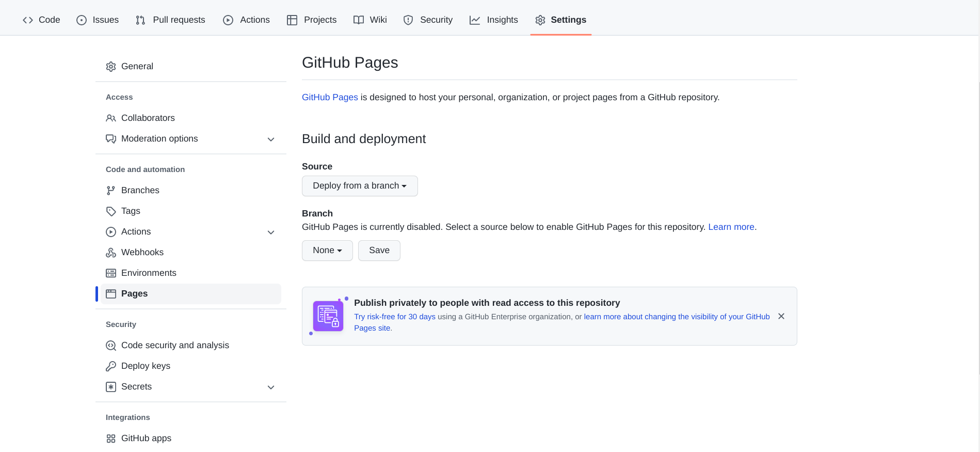This screenshot has width=980, height=452.
Task: Open the Learn more link
Action: point(731,227)
